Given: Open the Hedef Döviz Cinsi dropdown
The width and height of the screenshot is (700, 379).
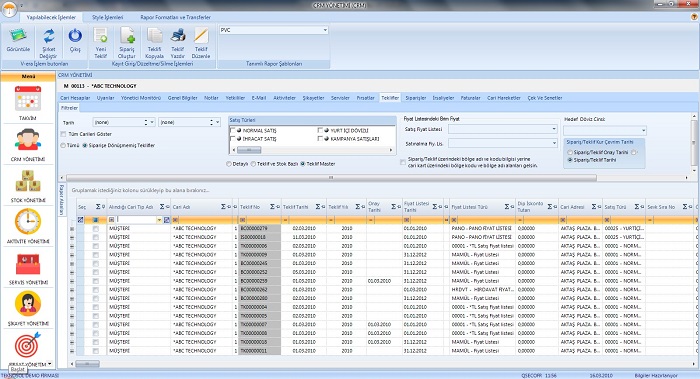Looking at the screenshot, I should pos(643,130).
